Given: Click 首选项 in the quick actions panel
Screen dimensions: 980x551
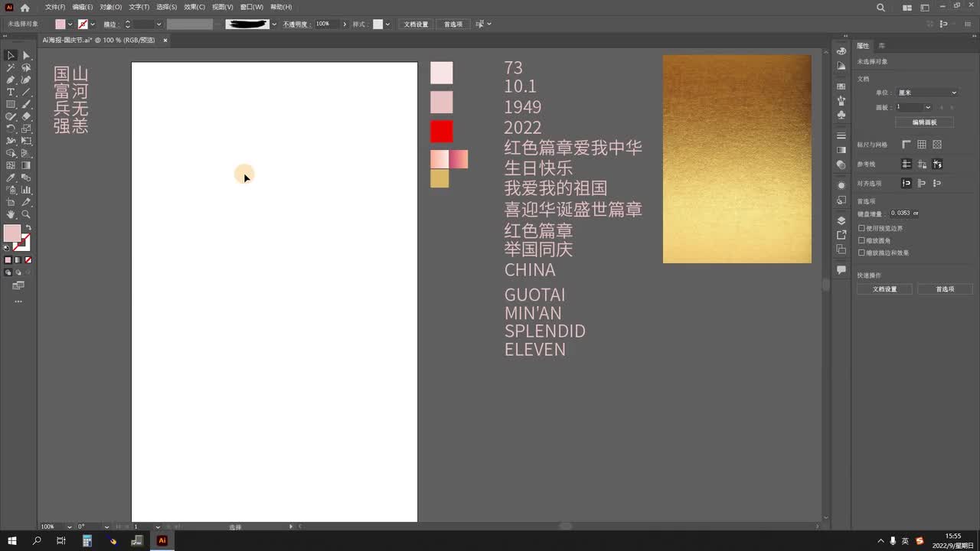Looking at the screenshot, I should coord(946,289).
